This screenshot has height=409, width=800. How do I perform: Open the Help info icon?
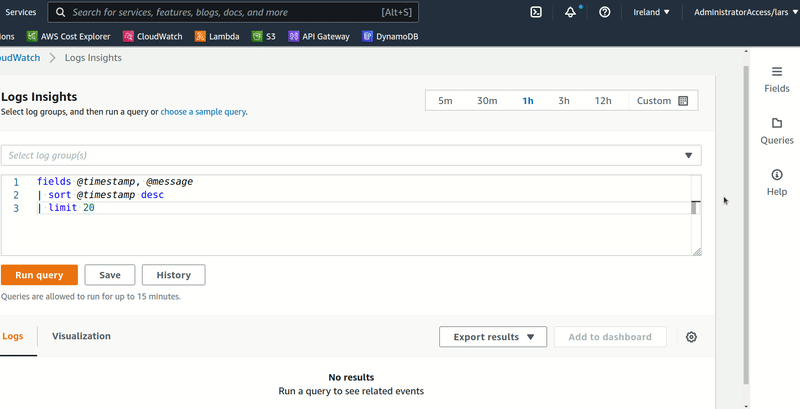click(777, 175)
